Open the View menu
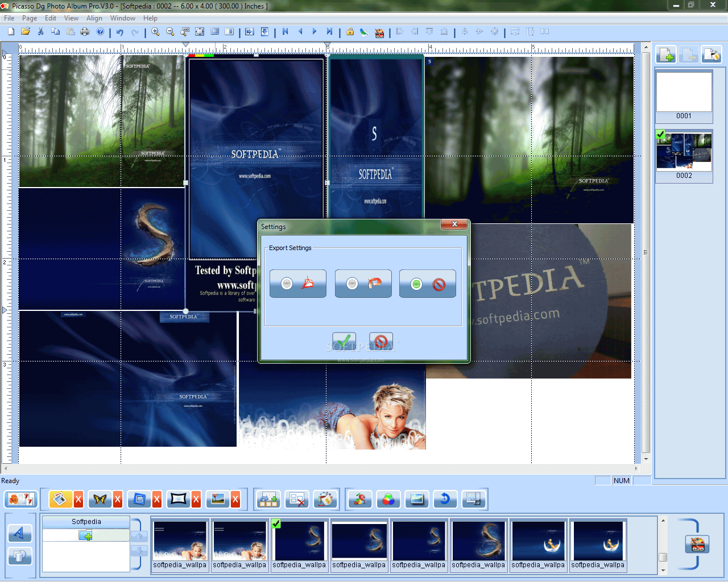This screenshot has width=728, height=582. (x=71, y=18)
